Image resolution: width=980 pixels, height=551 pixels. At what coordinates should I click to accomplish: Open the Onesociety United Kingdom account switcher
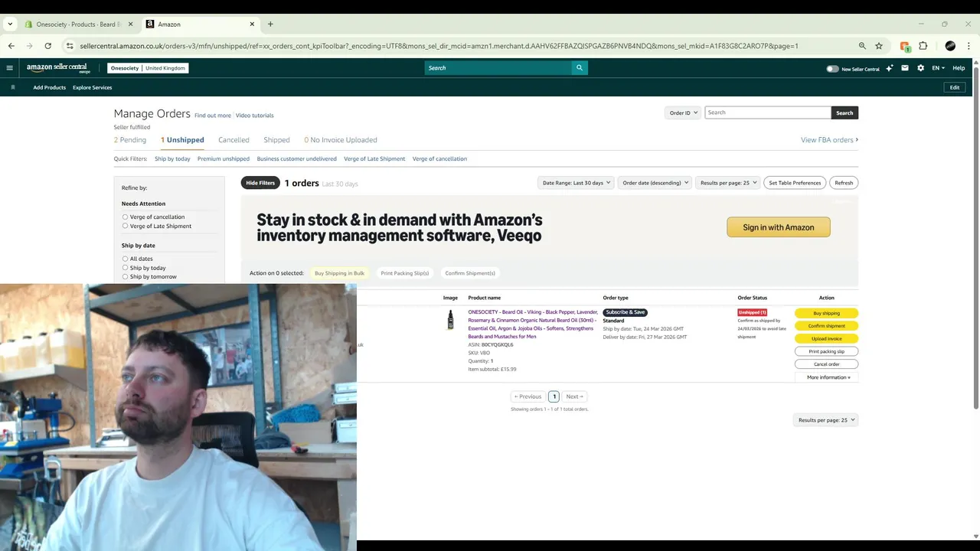(x=148, y=68)
